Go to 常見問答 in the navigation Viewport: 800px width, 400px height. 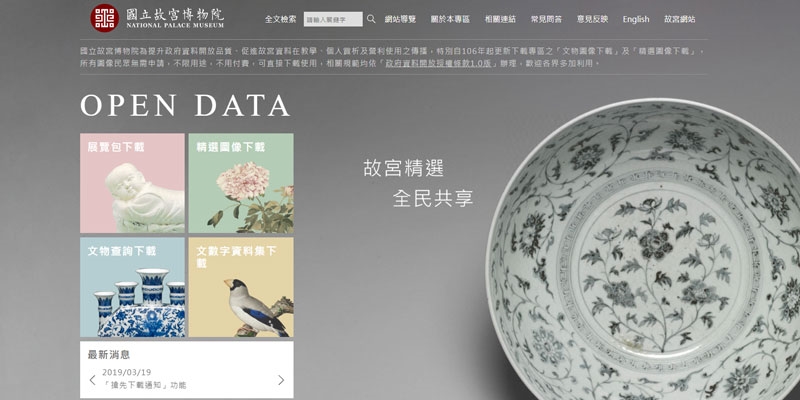[x=546, y=19]
